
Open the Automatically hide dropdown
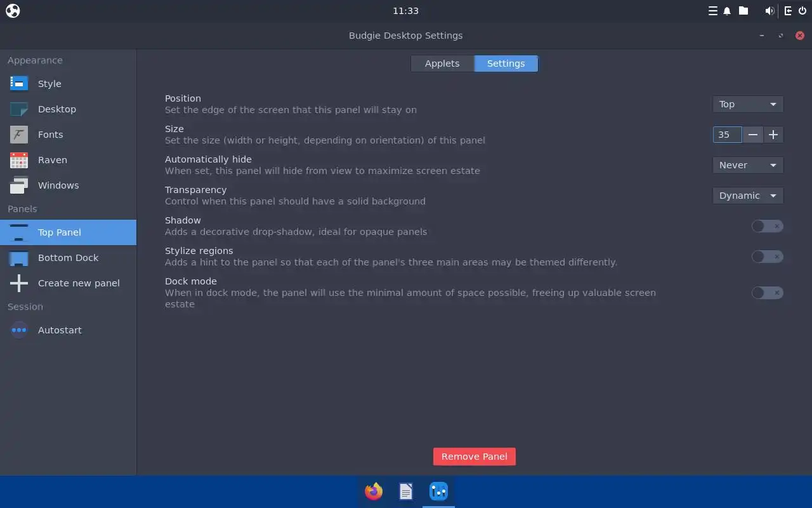click(x=748, y=165)
